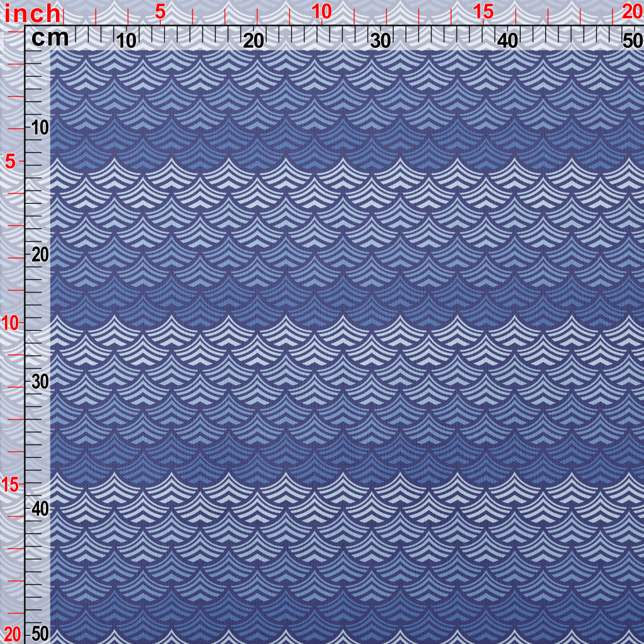Click red 15 inch label on top ruler
The height and width of the screenshot is (644, 644).
coord(483,11)
